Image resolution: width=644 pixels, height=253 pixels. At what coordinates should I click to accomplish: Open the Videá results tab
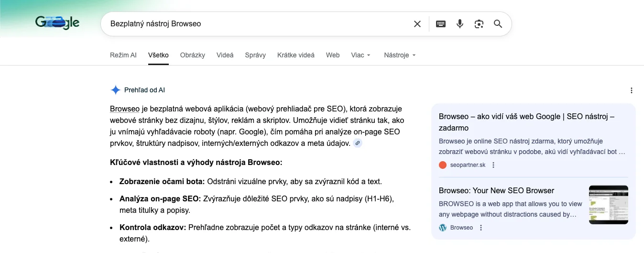(x=225, y=55)
